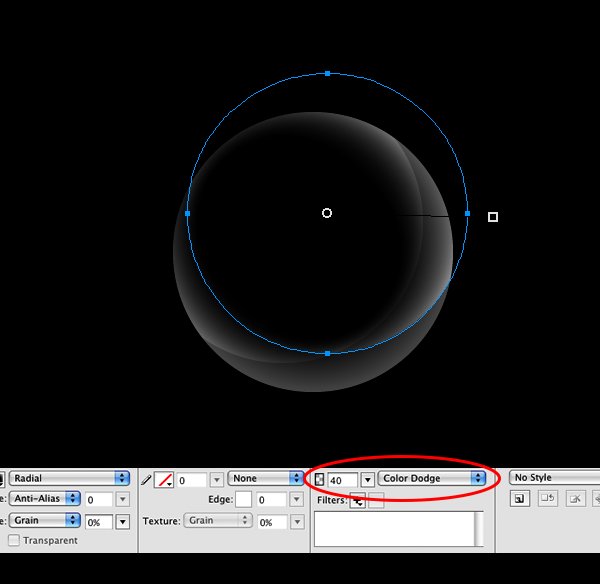Enable the Transparent checkbox
The width and height of the screenshot is (600, 584).
[x=14, y=540]
